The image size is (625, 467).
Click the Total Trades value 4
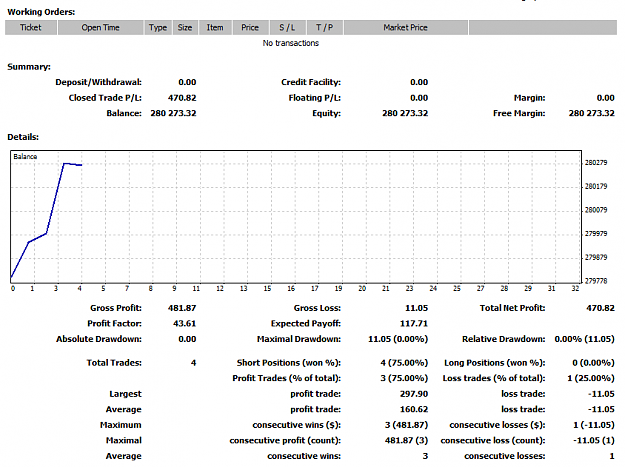193,363
